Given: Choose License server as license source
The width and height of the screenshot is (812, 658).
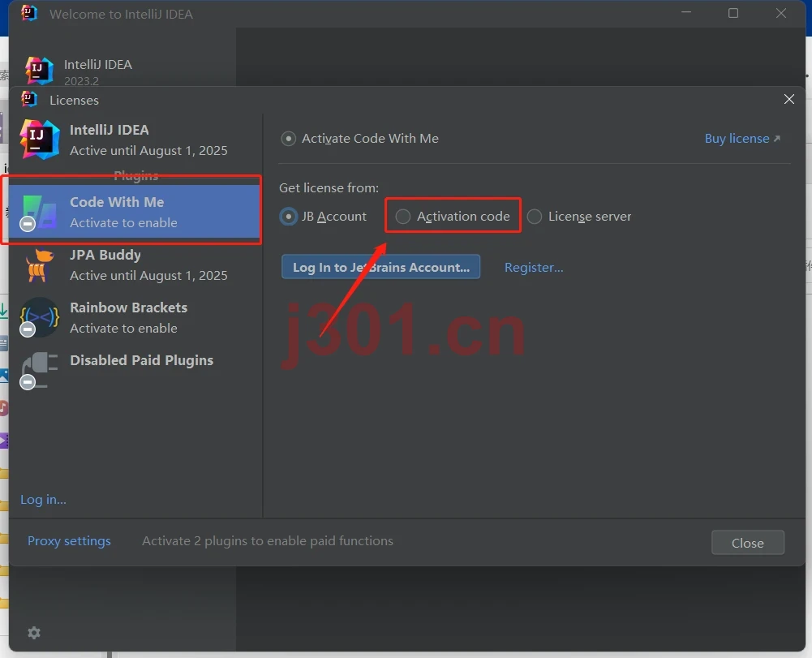Looking at the screenshot, I should point(535,216).
